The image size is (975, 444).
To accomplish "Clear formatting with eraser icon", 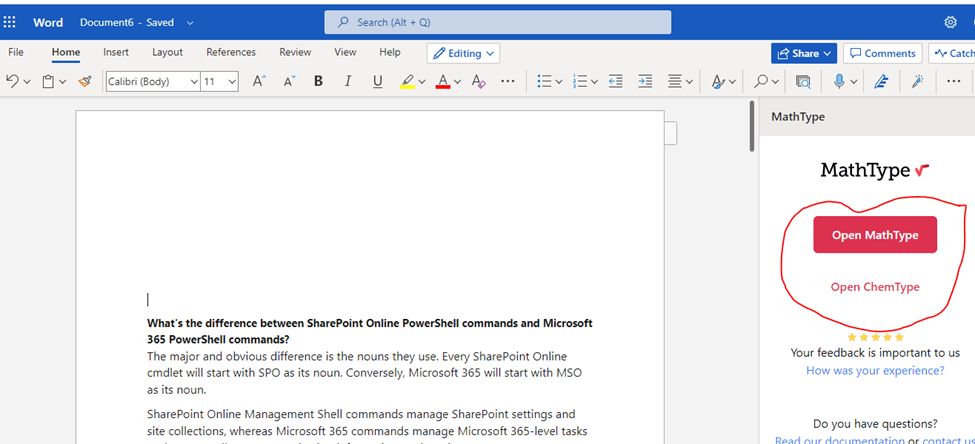I will coord(478,81).
